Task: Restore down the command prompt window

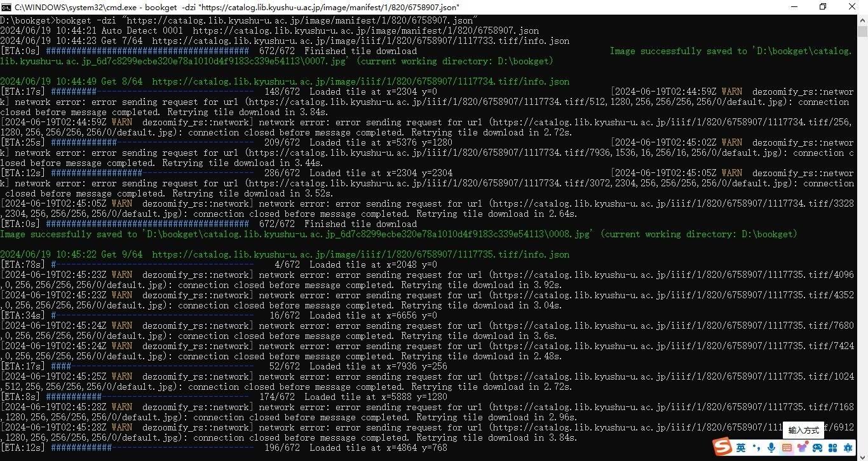Action: click(823, 7)
